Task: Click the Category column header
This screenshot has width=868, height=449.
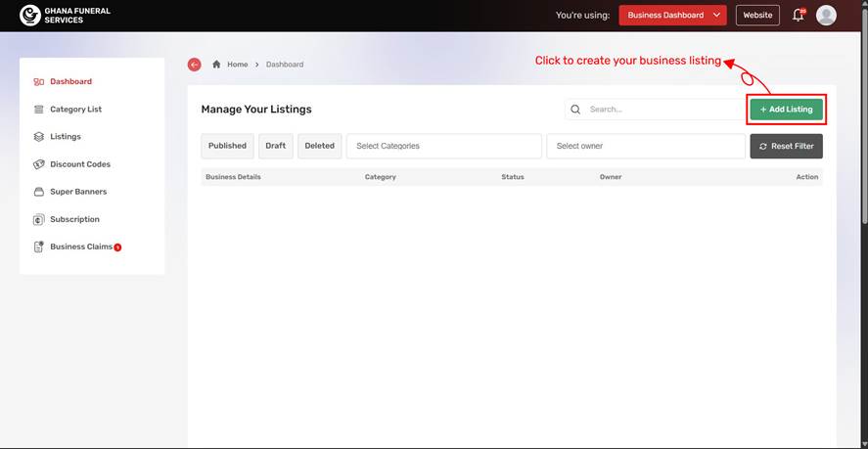Action: click(381, 177)
